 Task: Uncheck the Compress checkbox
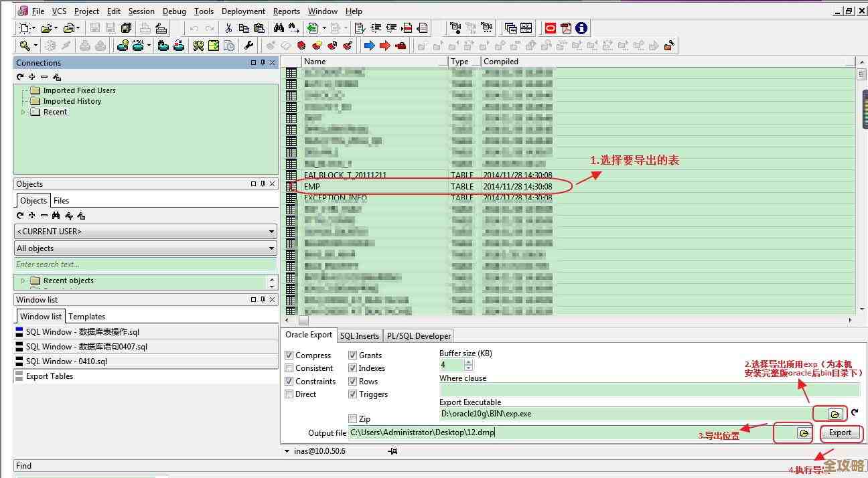[289, 355]
